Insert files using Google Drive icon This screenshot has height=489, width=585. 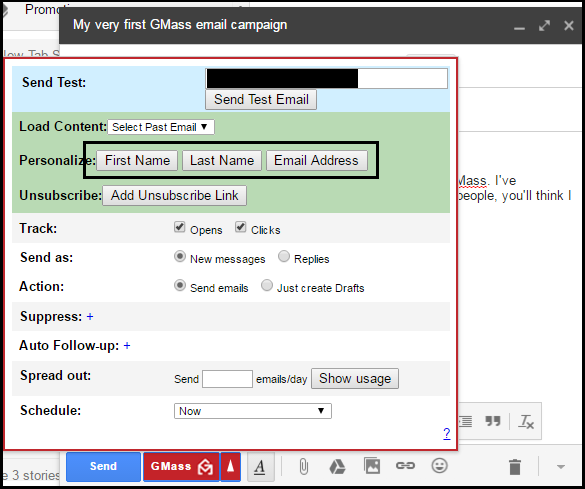(x=337, y=466)
